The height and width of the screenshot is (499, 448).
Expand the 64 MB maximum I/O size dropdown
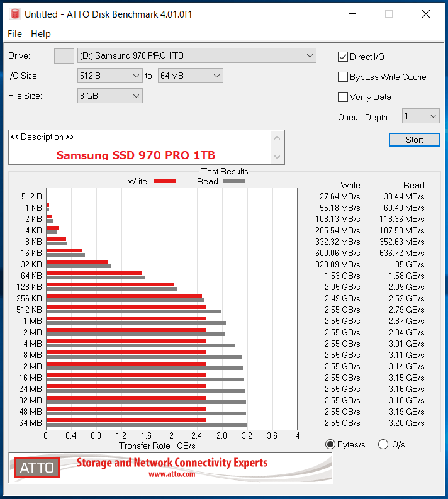point(190,76)
